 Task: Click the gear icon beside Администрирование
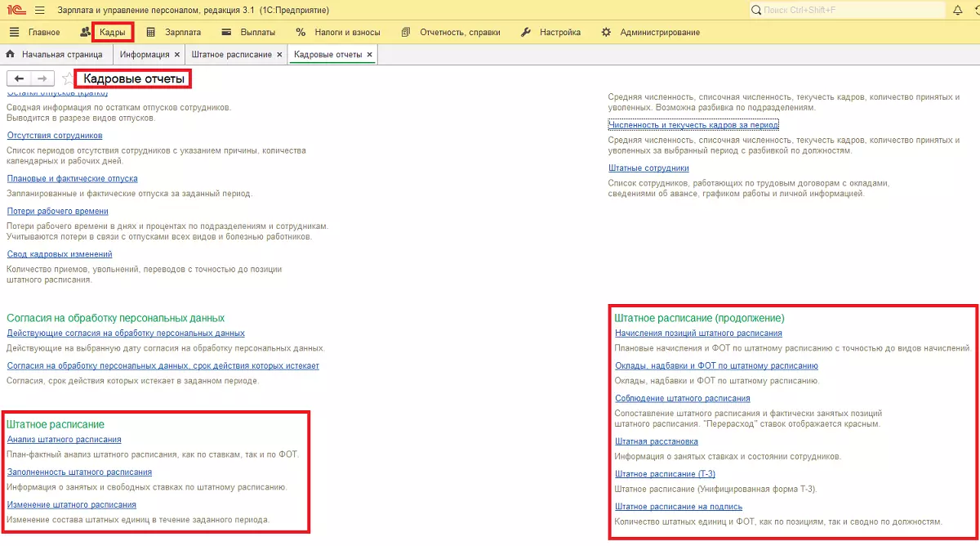pos(606,33)
